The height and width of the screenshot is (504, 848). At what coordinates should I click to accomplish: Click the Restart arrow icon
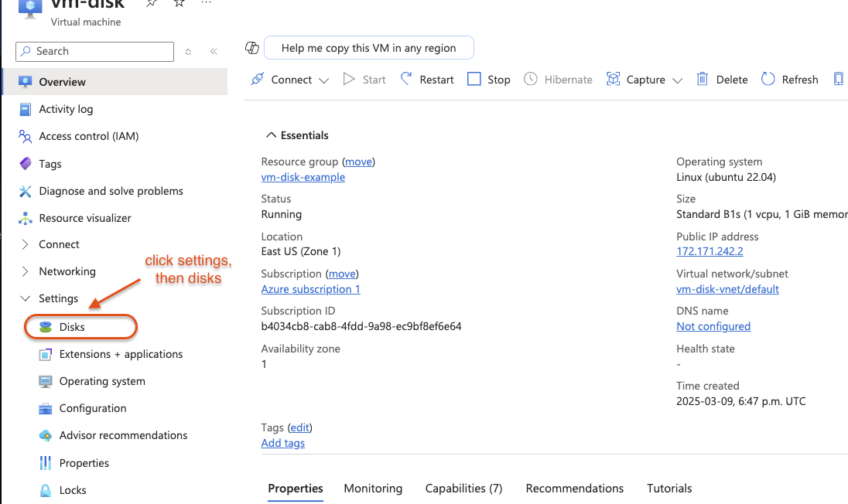405,79
